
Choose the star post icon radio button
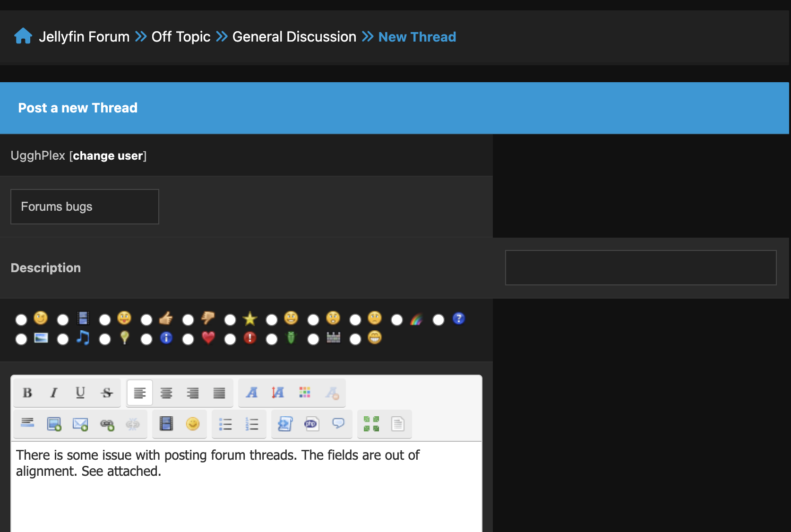(x=230, y=320)
